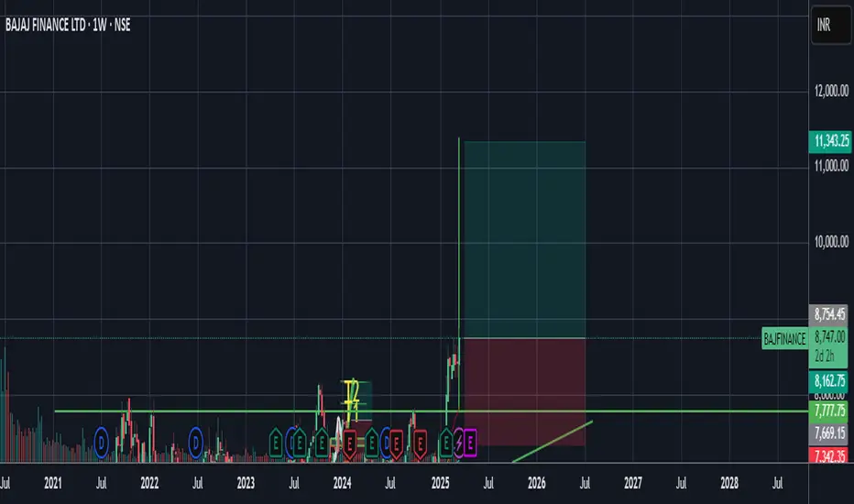Select the green profit zone of long position
Viewport: 854px width, 504px height.
click(x=524, y=240)
